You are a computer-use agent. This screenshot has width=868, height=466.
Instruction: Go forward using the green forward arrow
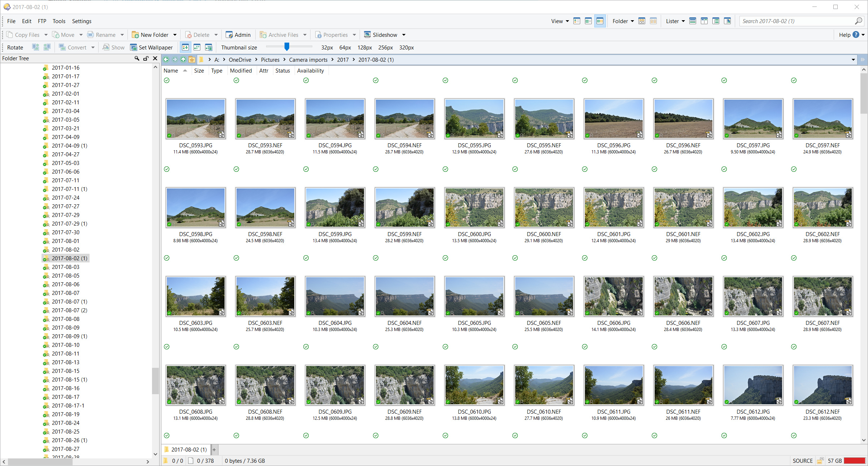[175, 60]
